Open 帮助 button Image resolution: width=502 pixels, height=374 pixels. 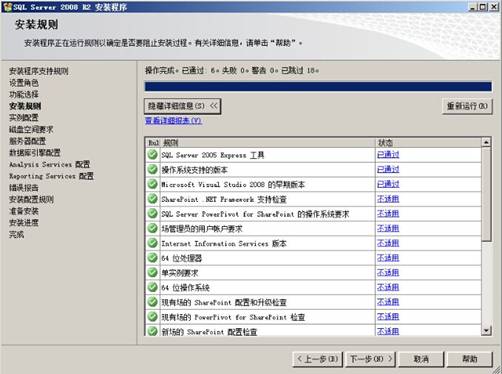pyautogui.click(x=470, y=359)
